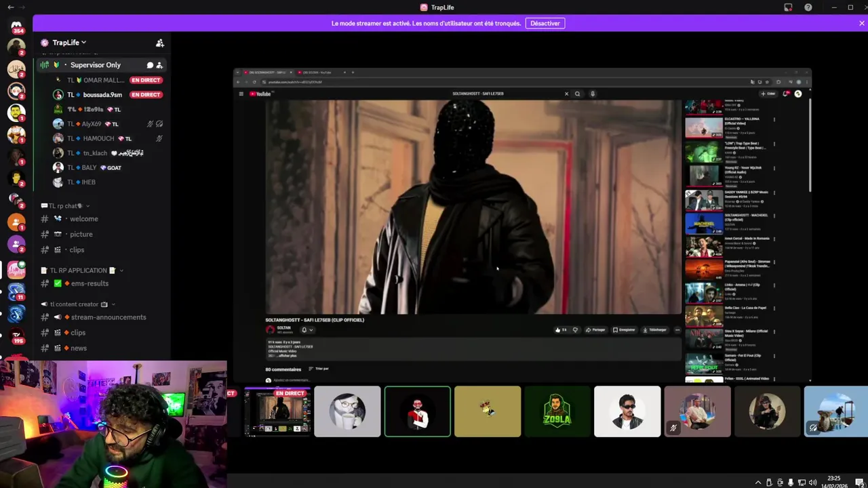Click the Discord inbox icon in title bar

tap(788, 7)
